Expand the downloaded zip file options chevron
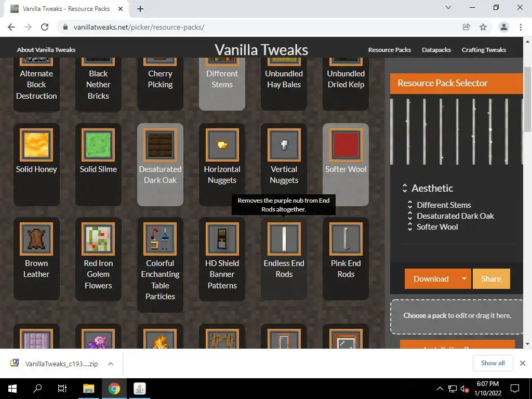532x399 pixels. pyautogui.click(x=110, y=363)
